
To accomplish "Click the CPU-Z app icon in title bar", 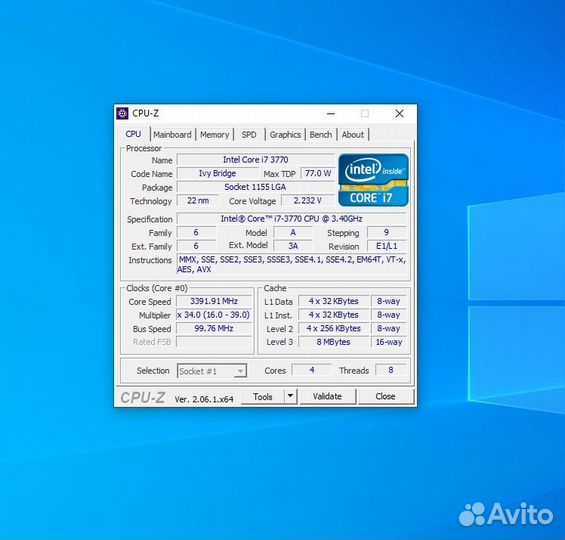I will coord(122,113).
